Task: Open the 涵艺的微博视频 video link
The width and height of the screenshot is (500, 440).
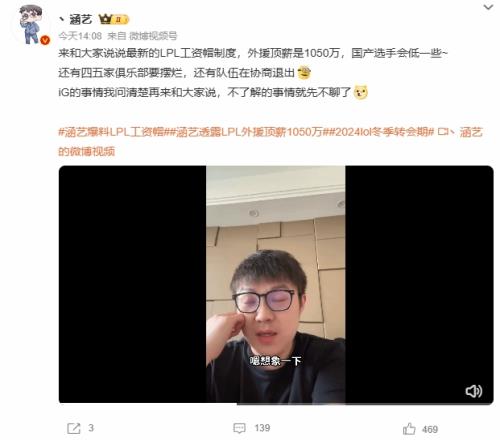Action: tap(460, 132)
